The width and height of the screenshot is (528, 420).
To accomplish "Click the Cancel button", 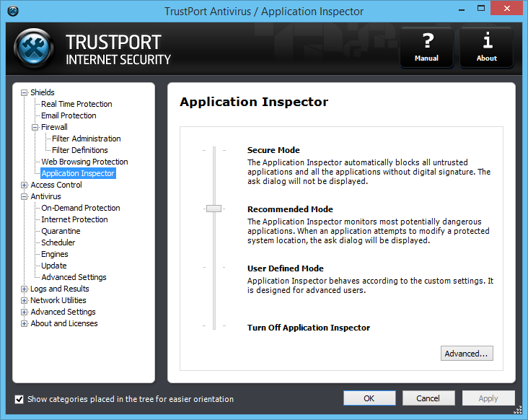I will 428,398.
